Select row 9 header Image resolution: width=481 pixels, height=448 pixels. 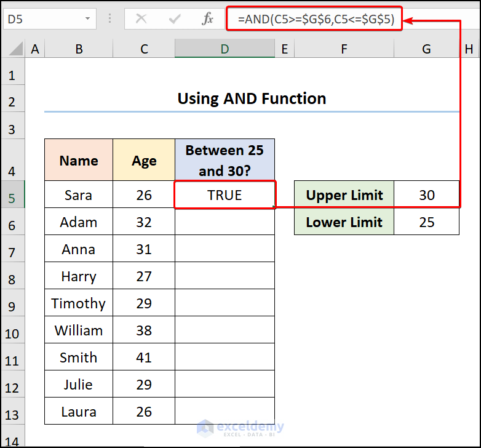[12, 302]
